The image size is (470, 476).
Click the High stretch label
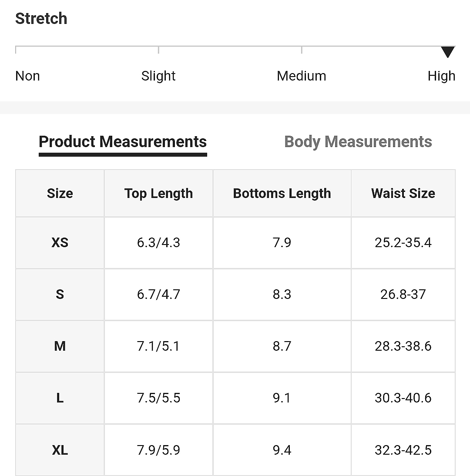tap(441, 76)
